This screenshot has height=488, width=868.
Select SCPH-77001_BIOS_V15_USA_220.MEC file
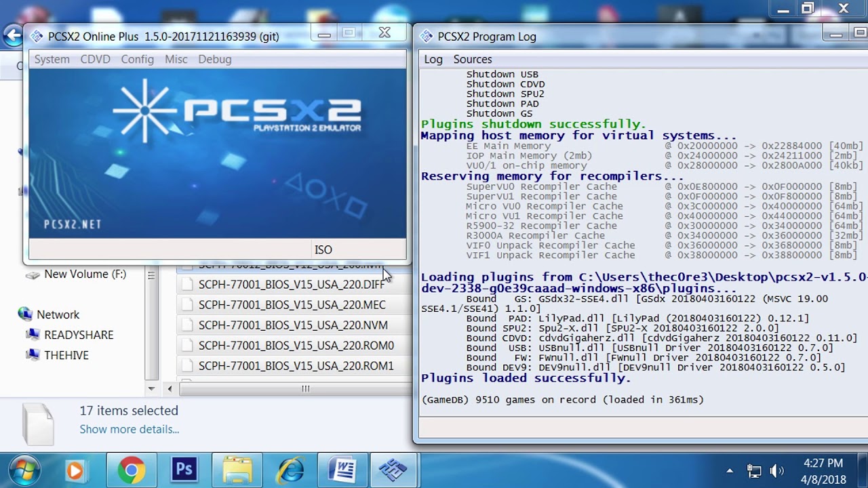point(294,305)
